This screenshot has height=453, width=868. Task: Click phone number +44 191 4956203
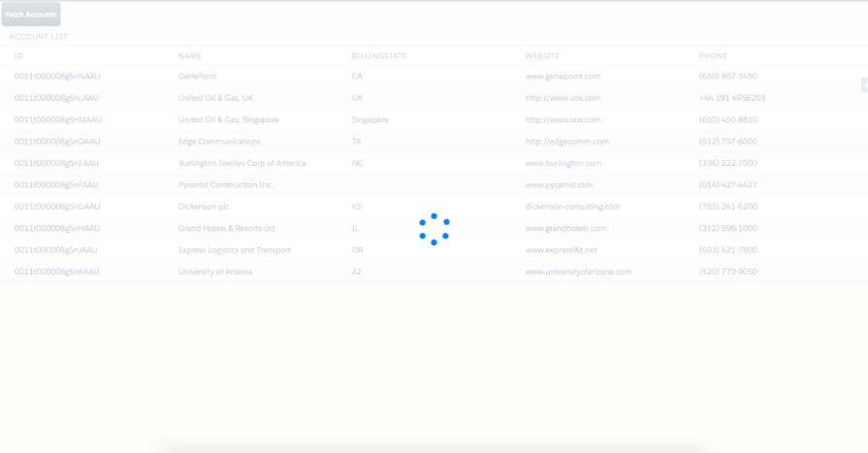[x=731, y=98]
